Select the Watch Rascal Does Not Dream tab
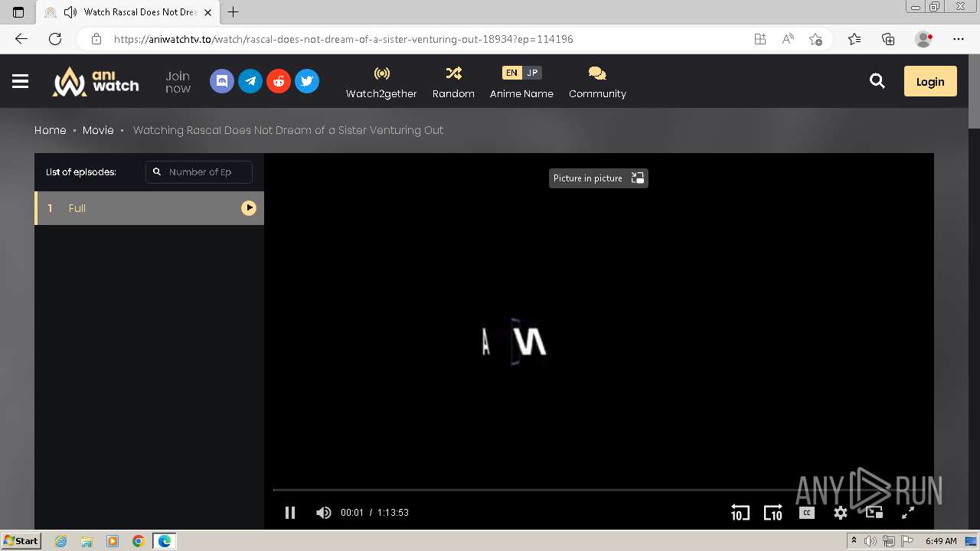Viewport: 980px width, 551px height. (127, 12)
